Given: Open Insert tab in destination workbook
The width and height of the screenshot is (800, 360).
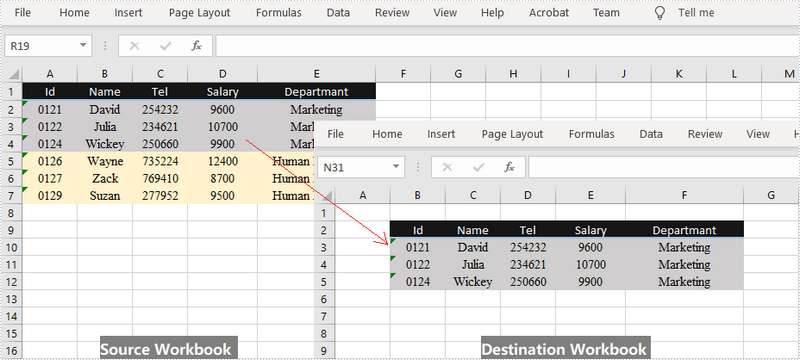Looking at the screenshot, I should pos(441,134).
